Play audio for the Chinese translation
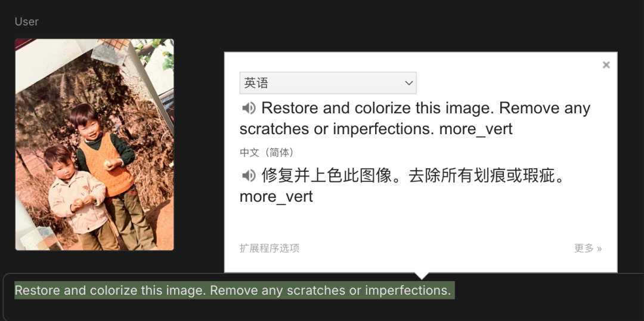The image size is (644, 321). click(x=249, y=176)
